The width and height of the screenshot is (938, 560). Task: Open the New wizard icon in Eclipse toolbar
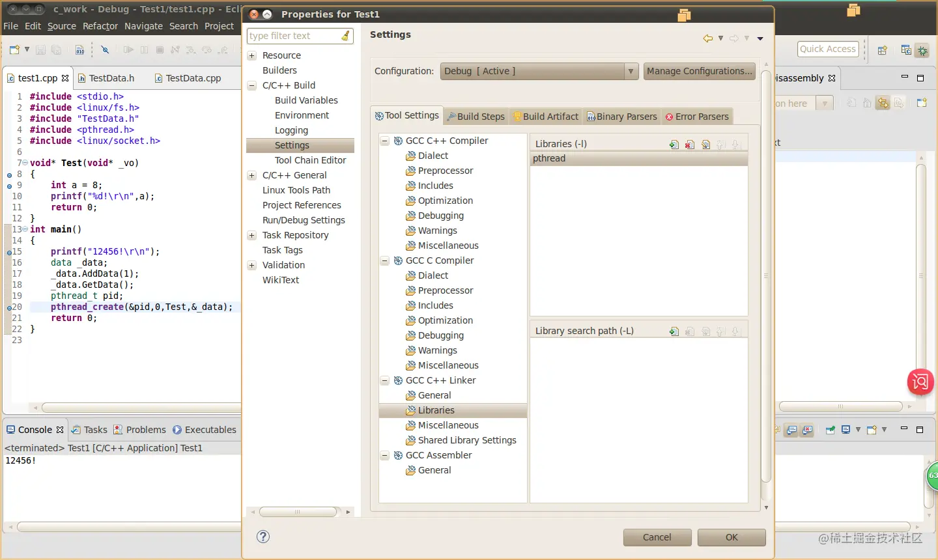point(14,49)
